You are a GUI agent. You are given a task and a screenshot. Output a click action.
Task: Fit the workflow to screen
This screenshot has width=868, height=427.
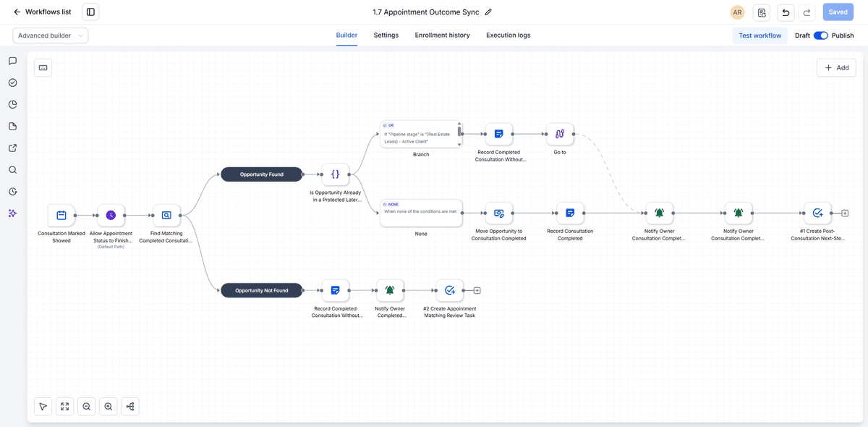[65, 407]
